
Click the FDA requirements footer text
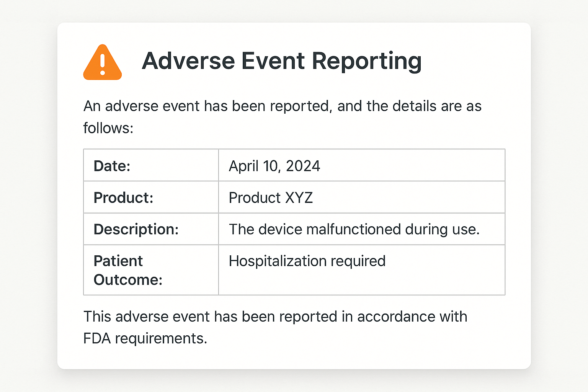(275, 327)
